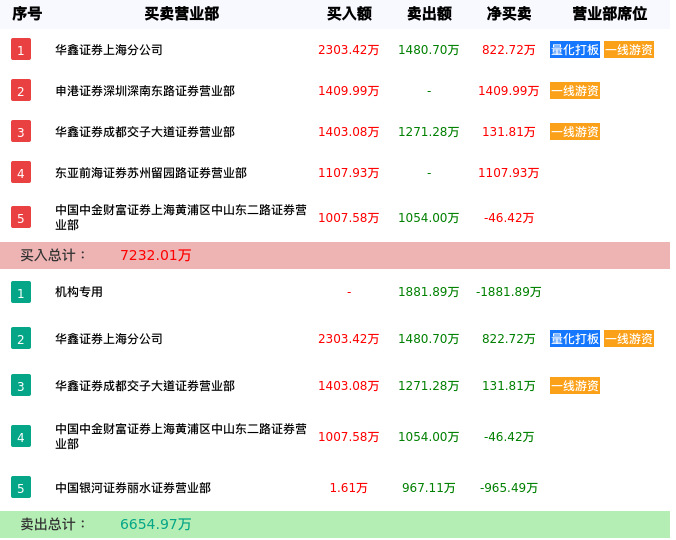The image size is (676, 540).
Task: Click 卖出总计 label
Action: click(53, 524)
